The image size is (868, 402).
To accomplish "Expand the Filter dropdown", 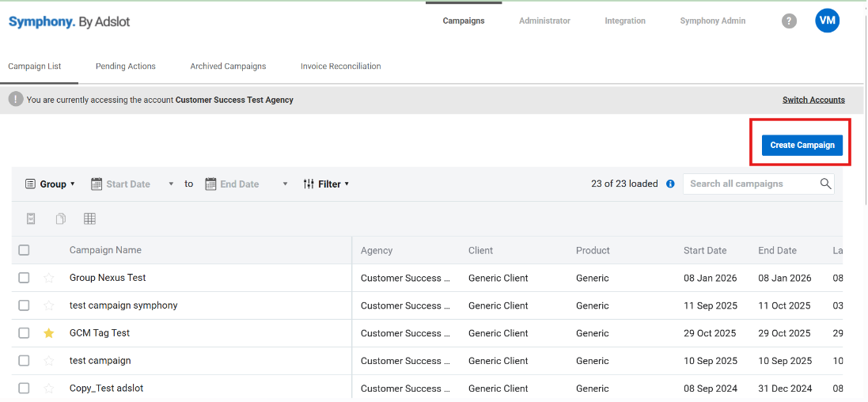I will click(x=326, y=184).
